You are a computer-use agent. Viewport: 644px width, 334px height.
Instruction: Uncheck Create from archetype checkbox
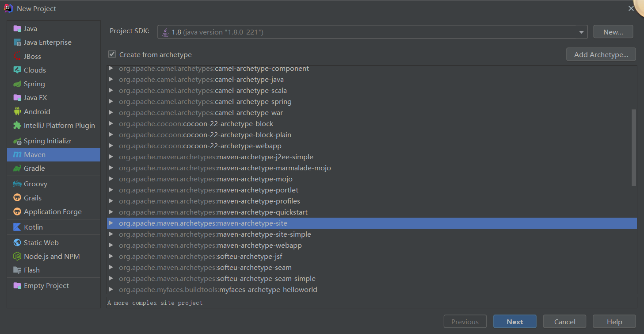point(112,54)
